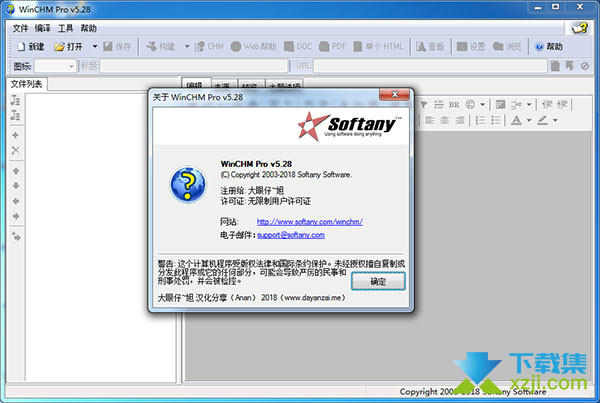The height and width of the screenshot is (403, 600).
Task: Click the DOC output toolbar button
Action: [x=298, y=47]
